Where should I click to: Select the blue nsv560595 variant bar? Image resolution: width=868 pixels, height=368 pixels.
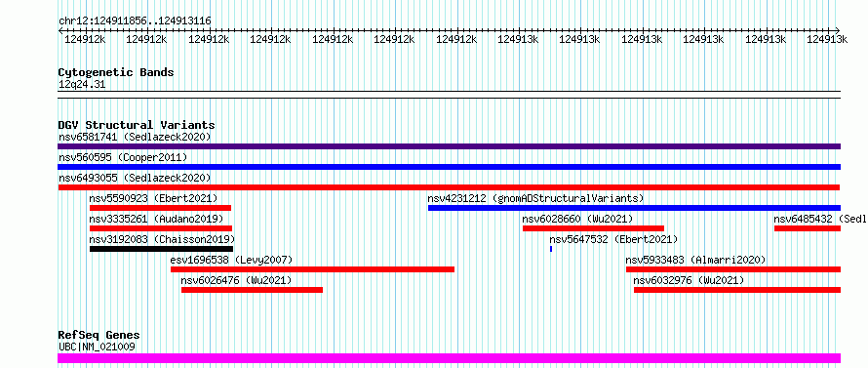tap(449, 167)
